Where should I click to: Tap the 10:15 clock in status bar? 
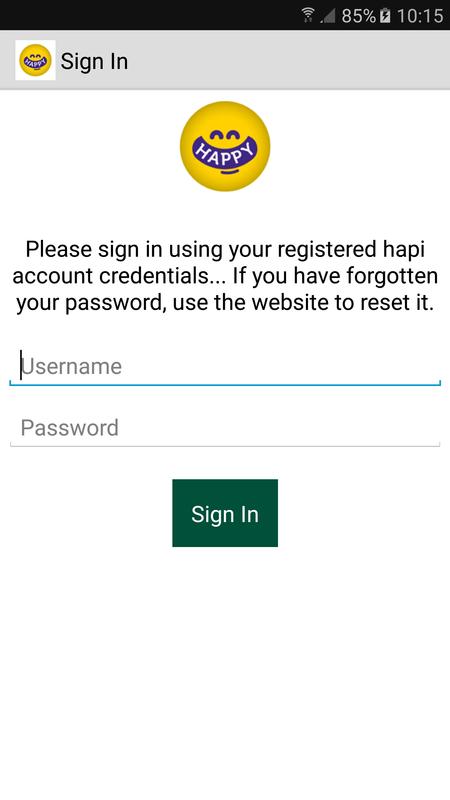coord(420,16)
